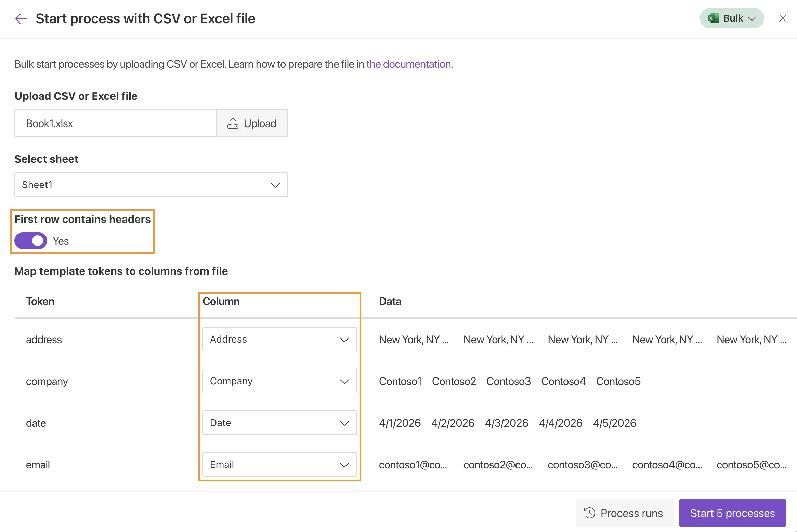Screen dimensions: 797x532
Task: Close the dialog with the X icon
Action: [x=782, y=18]
